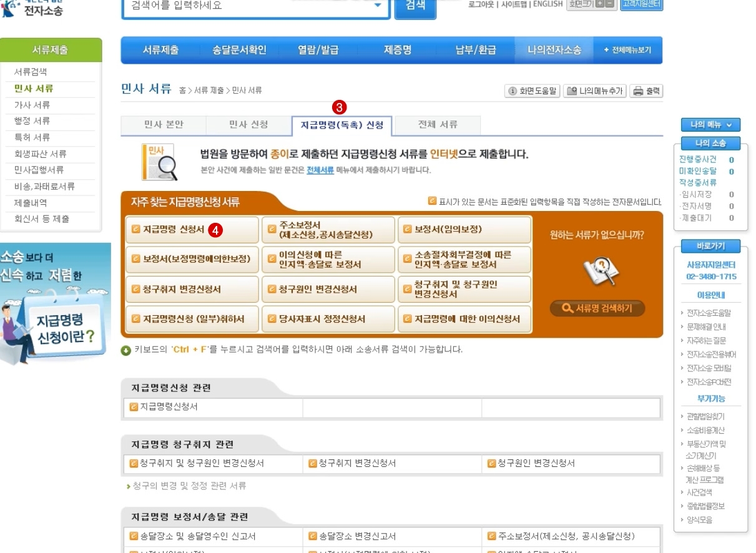The height and width of the screenshot is (553, 756).
Task: Click 지급명령 신청서 in the orange panel
Action: pyautogui.click(x=192, y=230)
